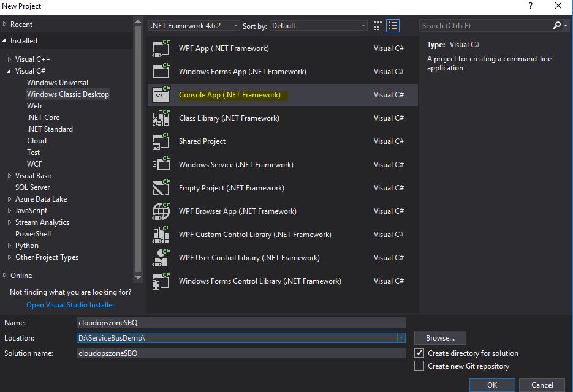Expand the Stream Analytics node

10,222
